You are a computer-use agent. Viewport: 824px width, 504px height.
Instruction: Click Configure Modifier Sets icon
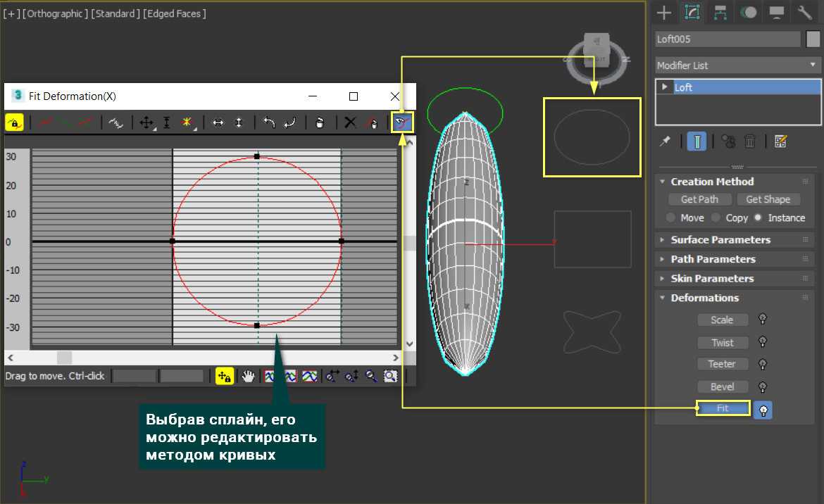[x=780, y=141]
